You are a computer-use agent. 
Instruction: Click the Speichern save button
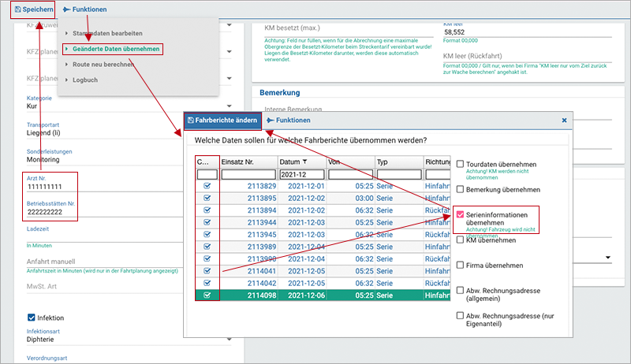[33, 9]
